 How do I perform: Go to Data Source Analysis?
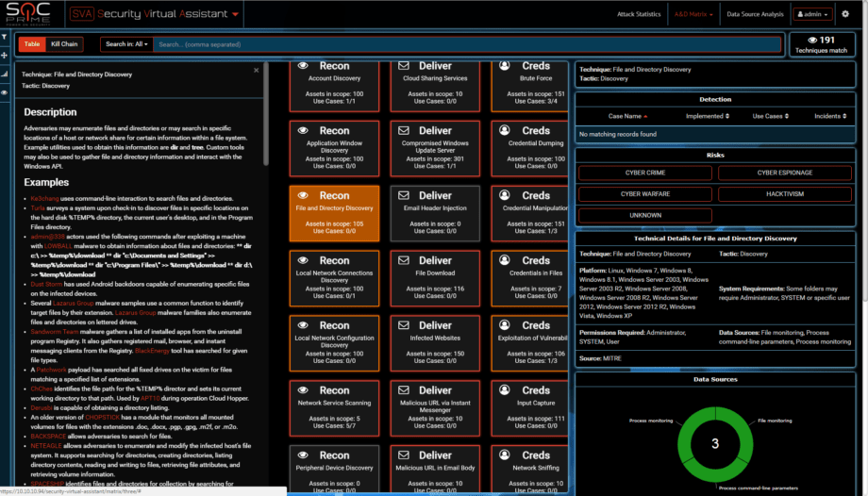click(755, 14)
